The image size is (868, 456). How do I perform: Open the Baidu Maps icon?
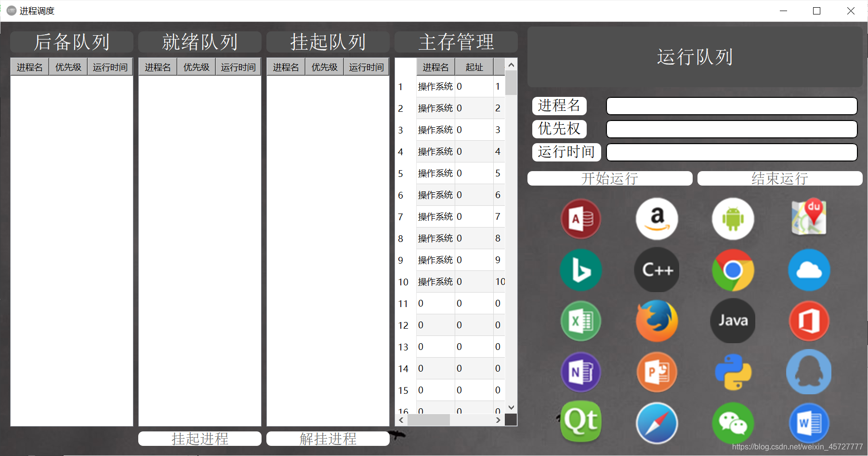click(809, 216)
